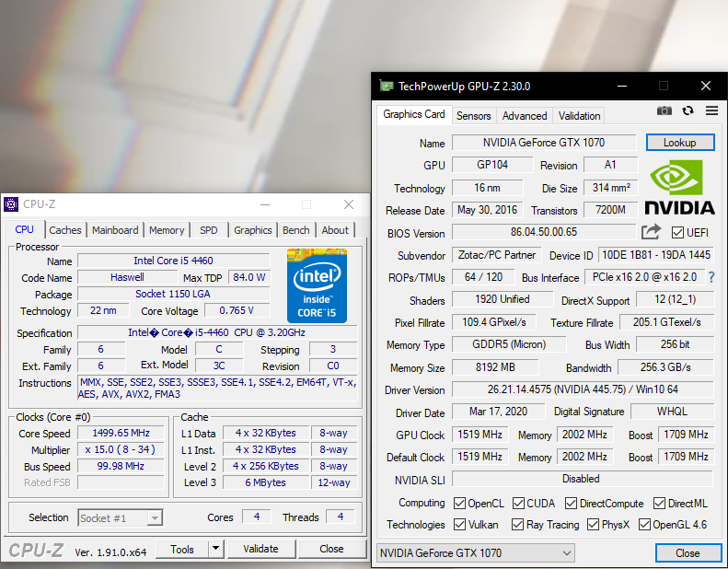Click the Close button in GPU-Z
This screenshot has width=728, height=569.
(688, 552)
